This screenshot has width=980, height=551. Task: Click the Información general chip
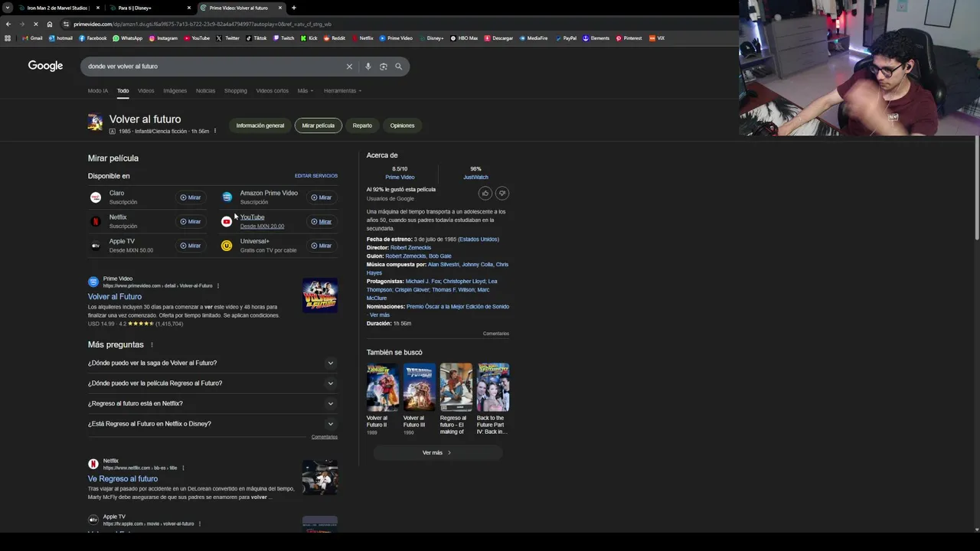point(260,126)
